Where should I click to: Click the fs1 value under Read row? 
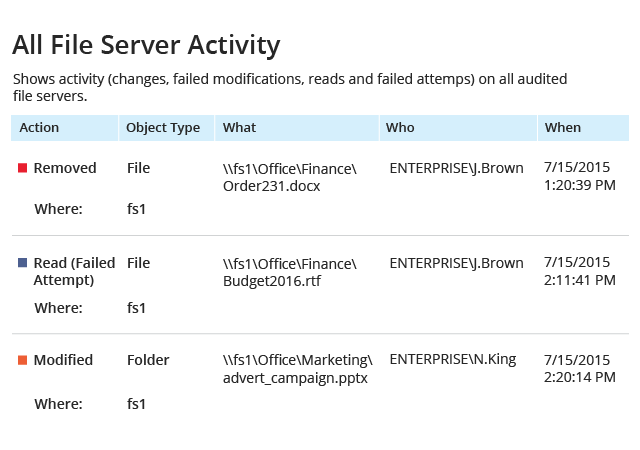click(136, 308)
